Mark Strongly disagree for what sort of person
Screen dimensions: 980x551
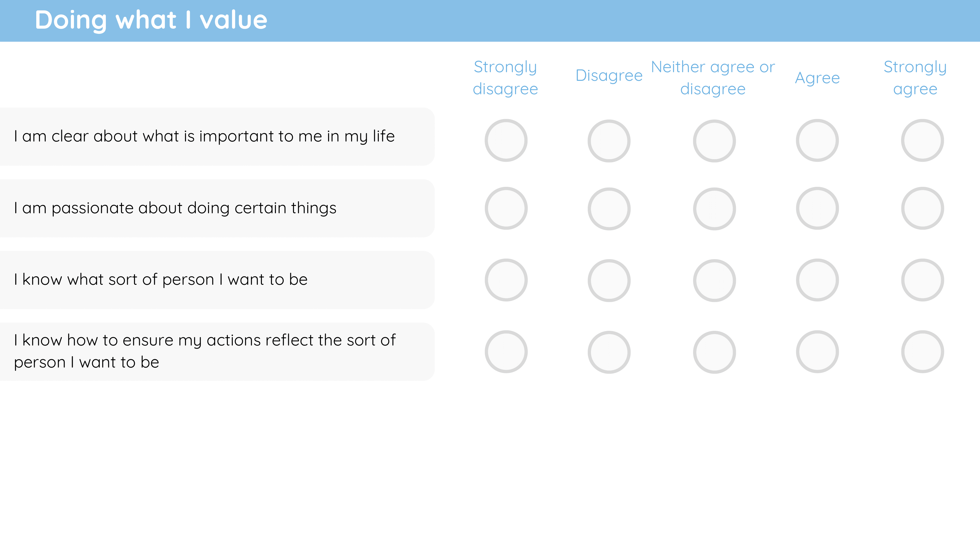tap(506, 280)
